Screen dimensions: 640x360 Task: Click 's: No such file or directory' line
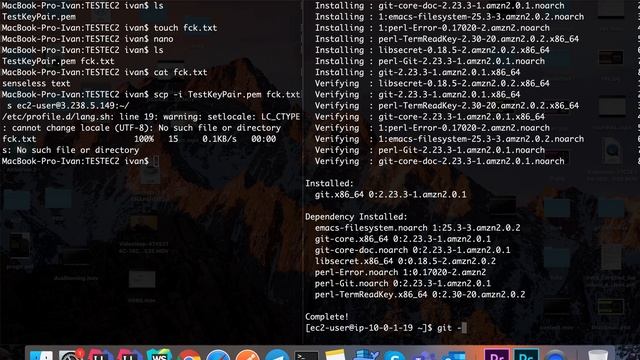pos(70,150)
